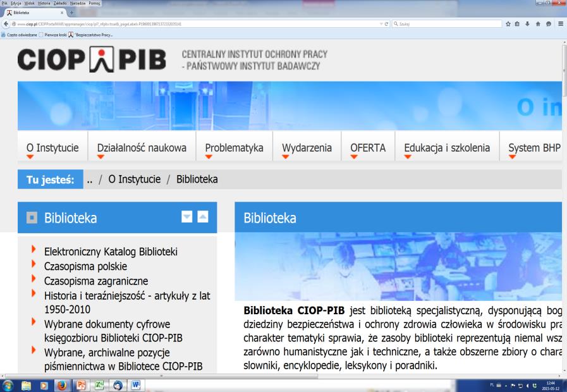567x392 pixels.
Task: Open Wybrane, archiwalne pozycje piśmiennictwa link
Action: pyautogui.click(x=123, y=360)
